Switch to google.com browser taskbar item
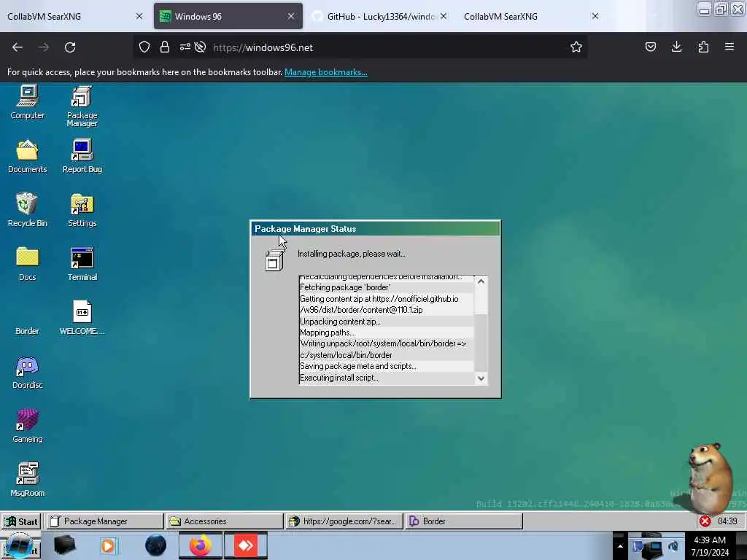This screenshot has height=560, width=747. point(344,521)
